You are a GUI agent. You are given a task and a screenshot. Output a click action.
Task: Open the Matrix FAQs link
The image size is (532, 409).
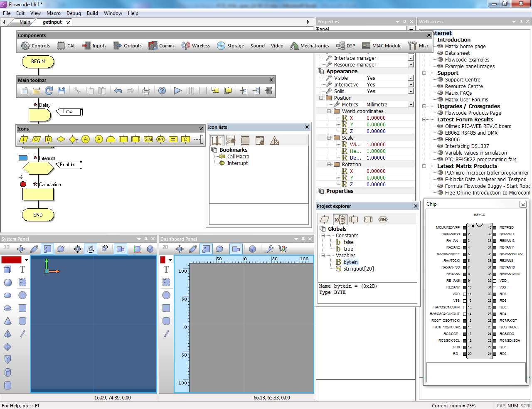click(458, 93)
